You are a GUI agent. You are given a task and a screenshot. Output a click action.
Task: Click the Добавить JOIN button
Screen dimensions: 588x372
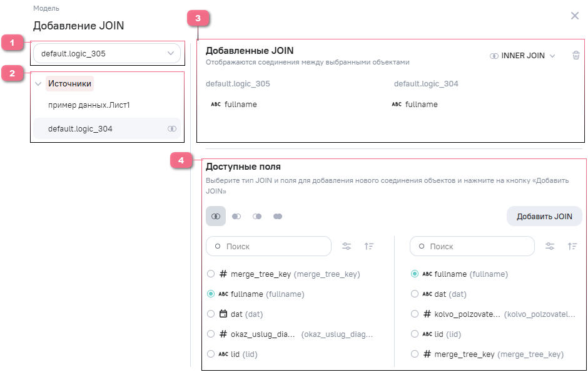pyautogui.click(x=544, y=216)
